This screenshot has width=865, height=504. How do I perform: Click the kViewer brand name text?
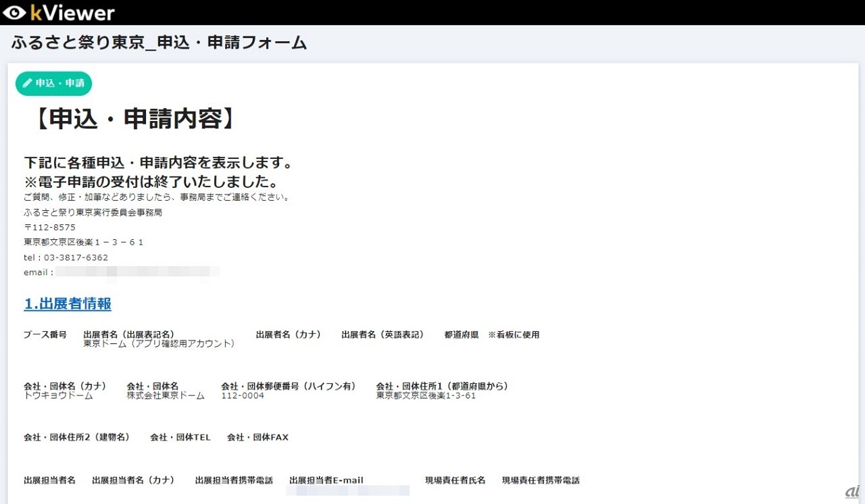72,13
